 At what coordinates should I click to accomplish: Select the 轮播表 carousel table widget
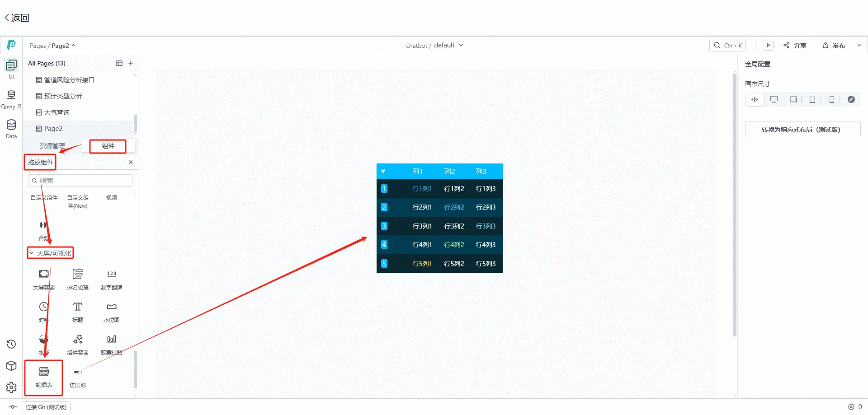(x=44, y=377)
